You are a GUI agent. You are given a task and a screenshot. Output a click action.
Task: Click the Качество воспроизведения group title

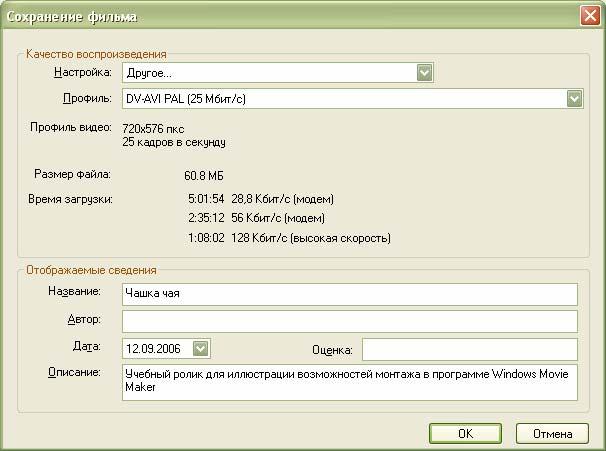[x=96, y=54]
